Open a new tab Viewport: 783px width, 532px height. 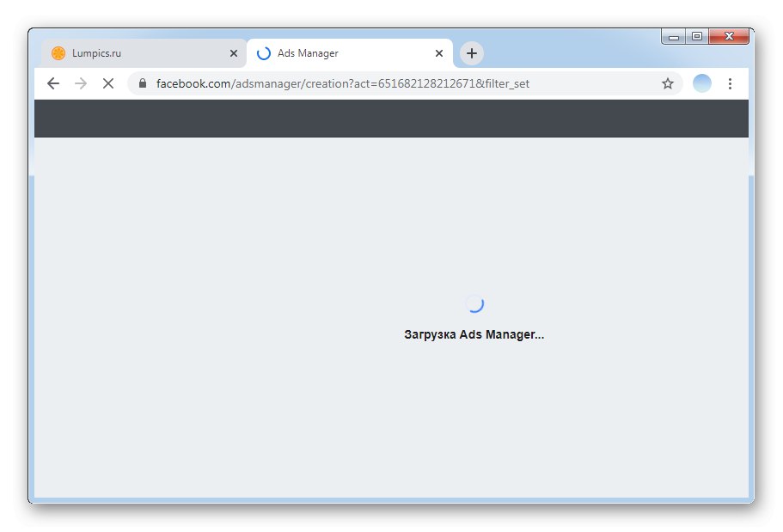(471, 53)
